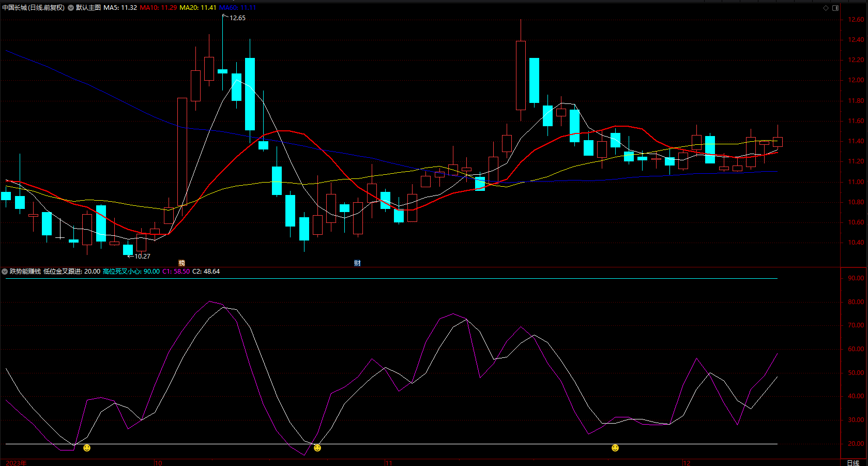Click the 12 month marker on time axis
The height and width of the screenshot is (466, 868).
tap(687, 463)
